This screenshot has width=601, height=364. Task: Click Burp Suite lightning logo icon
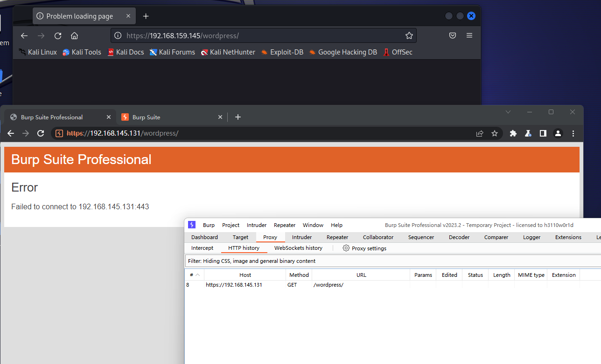coord(192,225)
